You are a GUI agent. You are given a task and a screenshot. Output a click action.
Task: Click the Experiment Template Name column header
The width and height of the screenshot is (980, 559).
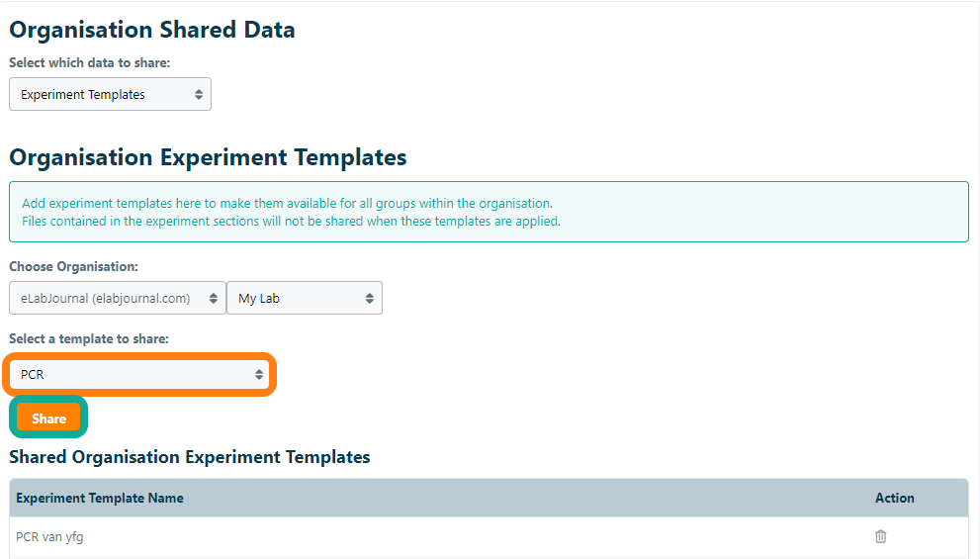pyautogui.click(x=100, y=498)
